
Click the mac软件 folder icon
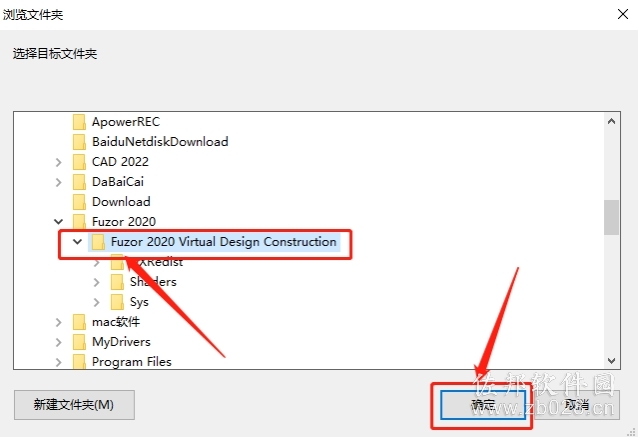click(79, 322)
